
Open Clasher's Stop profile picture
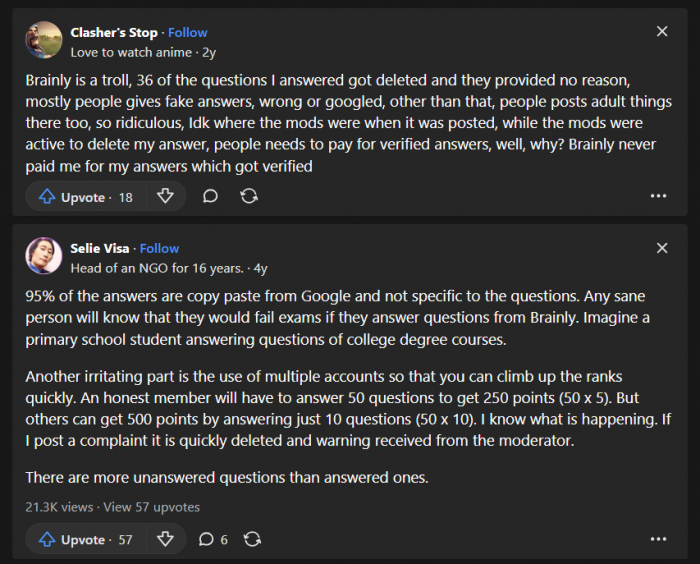[x=44, y=41]
